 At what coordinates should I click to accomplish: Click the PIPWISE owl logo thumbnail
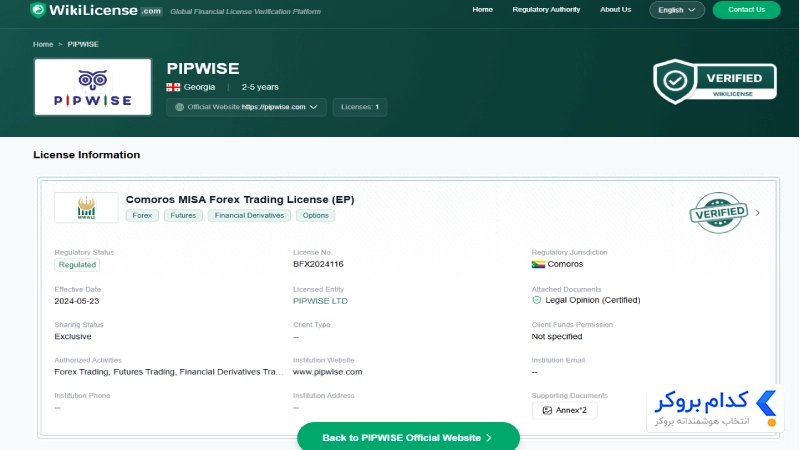pos(93,87)
